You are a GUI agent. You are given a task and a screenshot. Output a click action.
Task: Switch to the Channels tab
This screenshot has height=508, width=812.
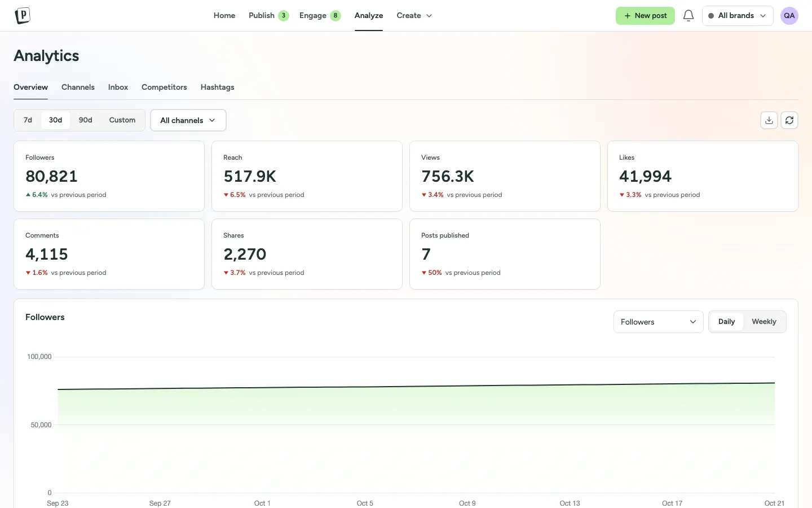pyautogui.click(x=78, y=87)
